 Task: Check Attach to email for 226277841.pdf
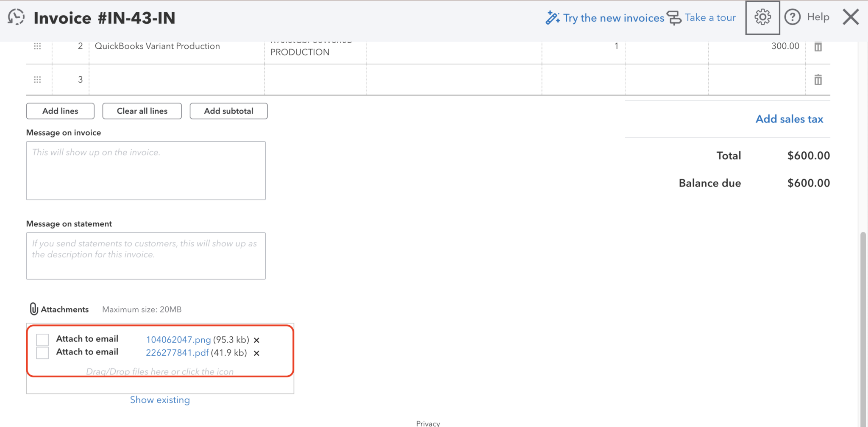pos(42,353)
